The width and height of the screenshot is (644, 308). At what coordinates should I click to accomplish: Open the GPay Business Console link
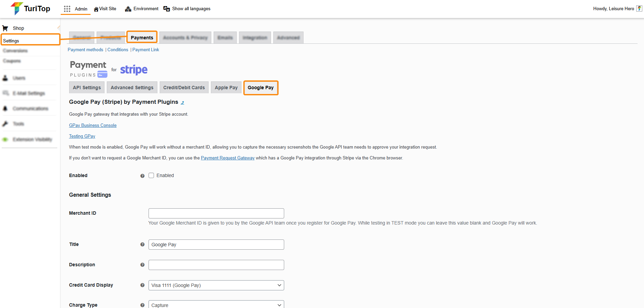93,126
